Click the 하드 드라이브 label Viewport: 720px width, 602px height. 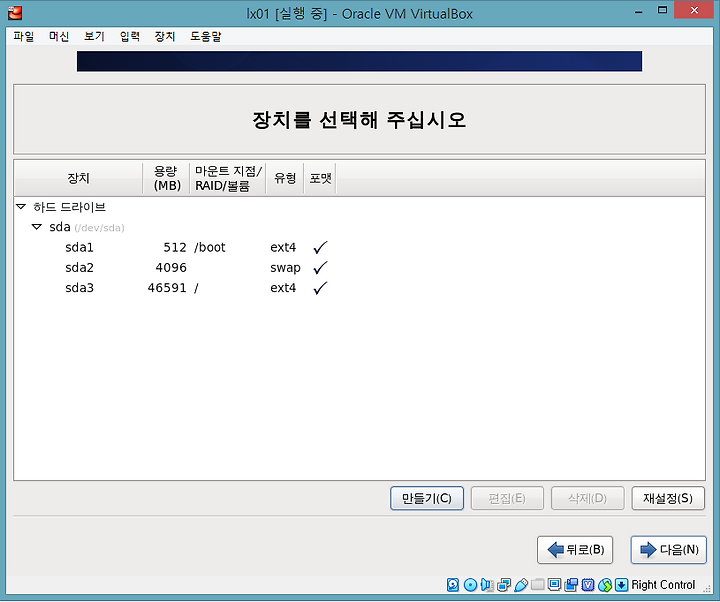[x=69, y=207]
